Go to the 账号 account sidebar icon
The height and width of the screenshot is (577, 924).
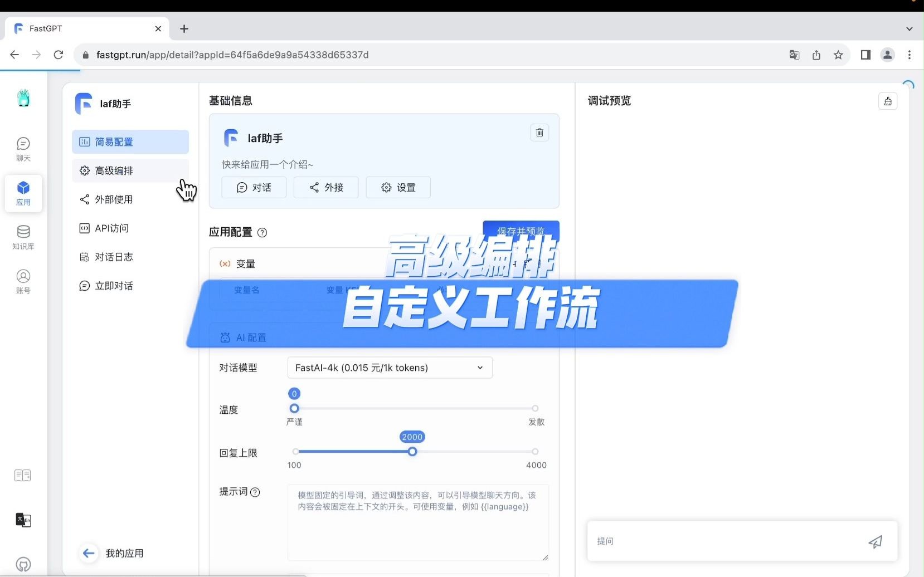[23, 281]
